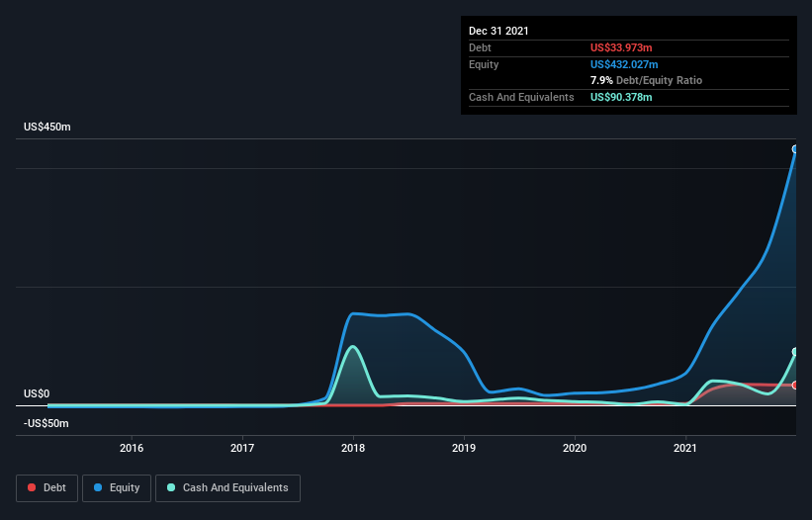Toggle Cash And Equivalents legend button
The image size is (812, 520).
(x=227, y=488)
